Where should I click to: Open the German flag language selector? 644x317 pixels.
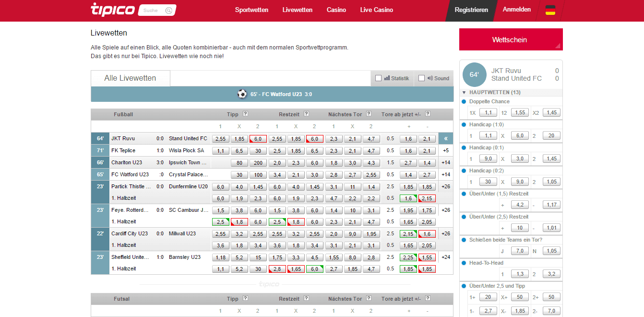[x=550, y=10]
